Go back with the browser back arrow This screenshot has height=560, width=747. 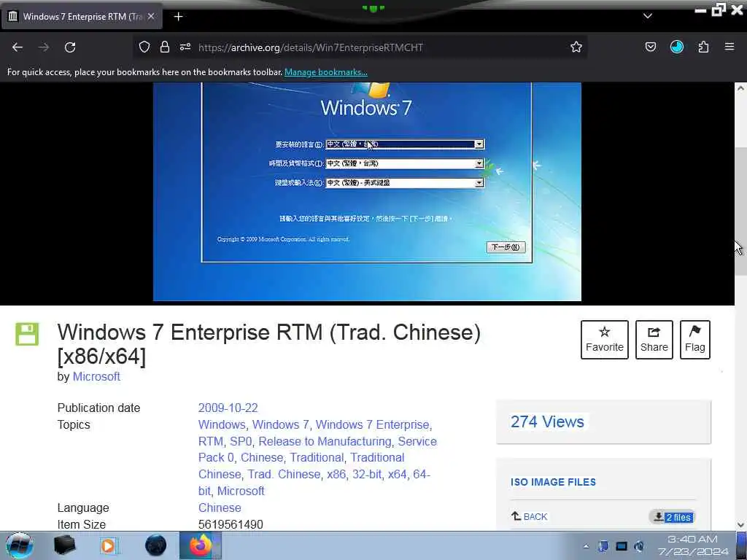tap(18, 47)
